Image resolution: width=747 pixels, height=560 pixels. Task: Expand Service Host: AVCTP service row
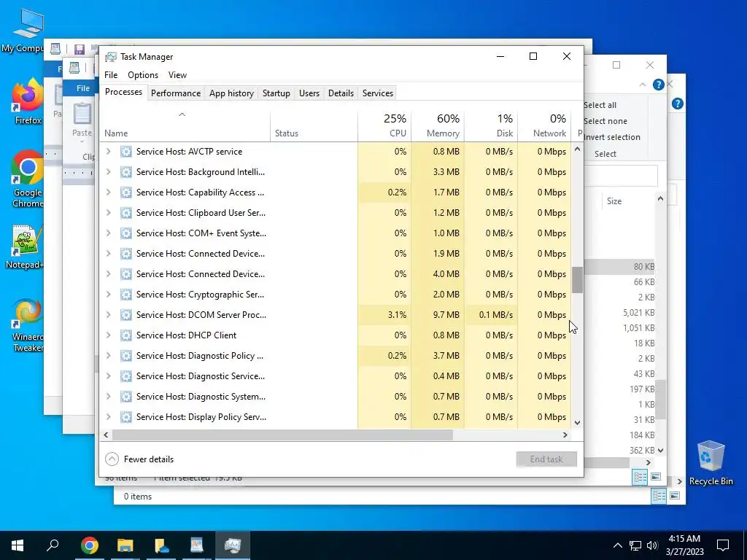click(x=109, y=152)
